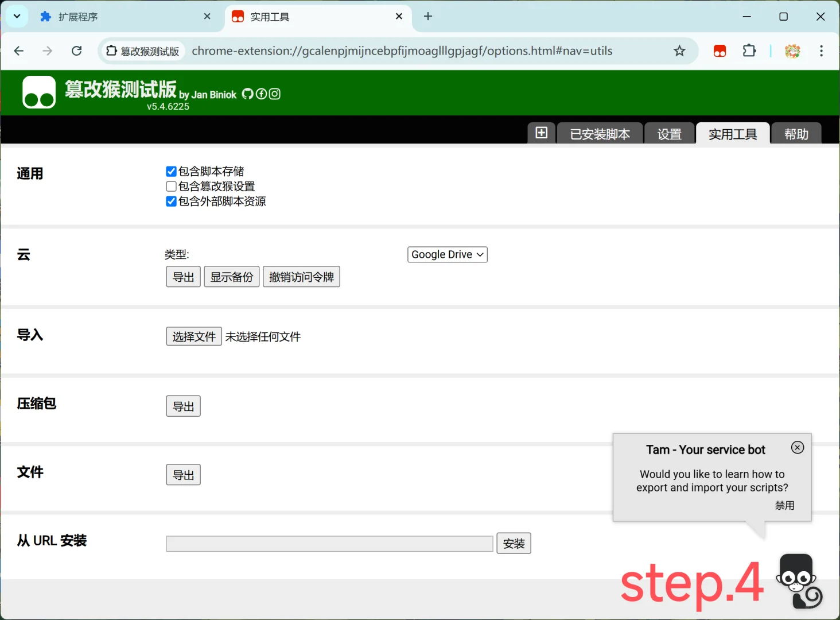Open the Chrome three-dot menu
The image size is (840, 620).
point(821,51)
